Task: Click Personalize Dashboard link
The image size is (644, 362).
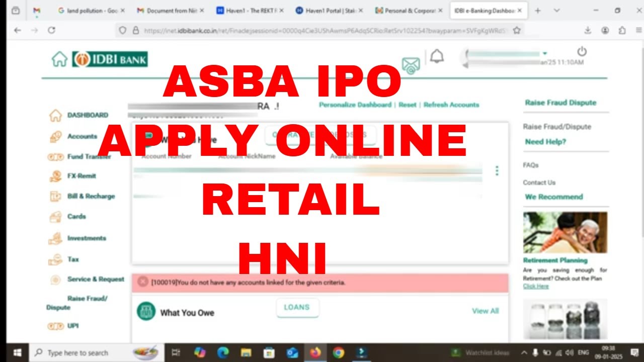Action: click(x=355, y=105)
